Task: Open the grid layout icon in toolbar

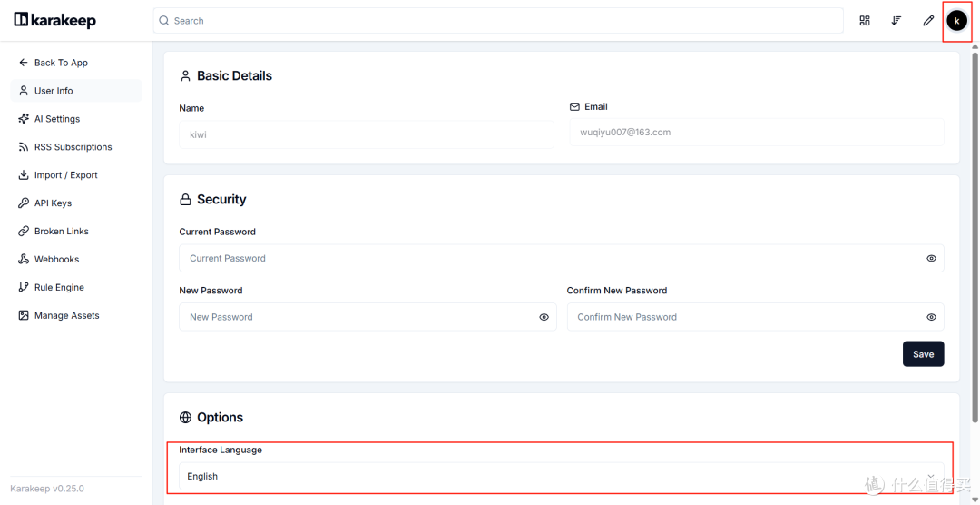Action: [865, 20]
